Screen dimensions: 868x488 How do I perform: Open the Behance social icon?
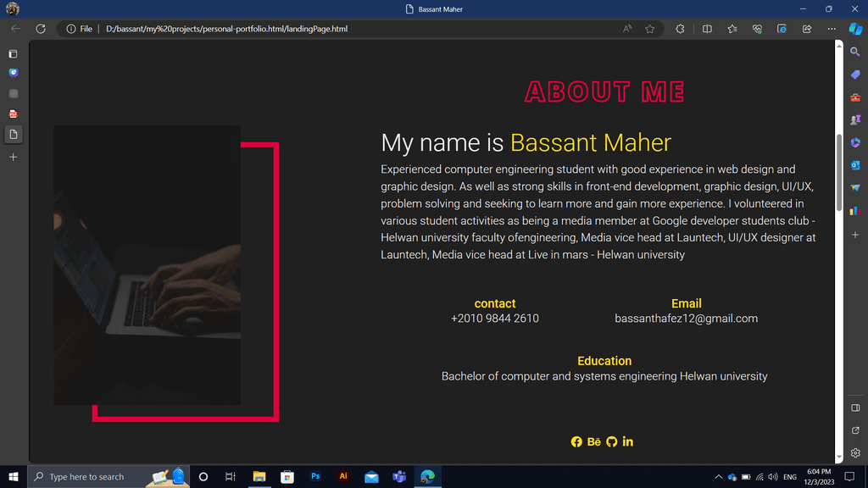coord(594,441)
